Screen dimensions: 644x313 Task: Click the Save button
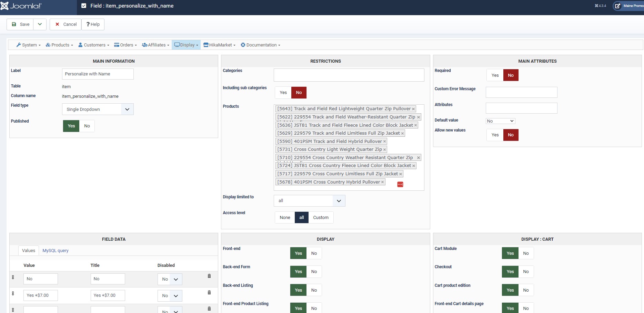point(20,24)
